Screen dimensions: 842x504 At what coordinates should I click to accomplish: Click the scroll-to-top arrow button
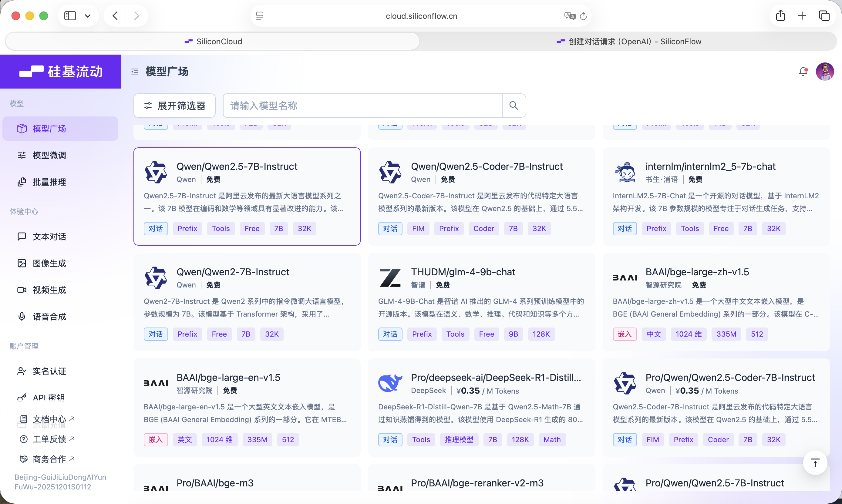(x=815, y=462)
